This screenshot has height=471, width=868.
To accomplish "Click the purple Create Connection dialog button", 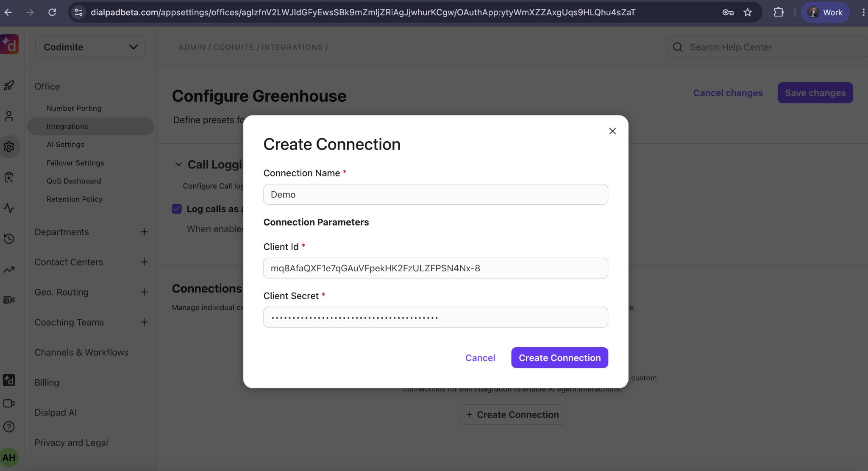I will (x=559, y=358).
